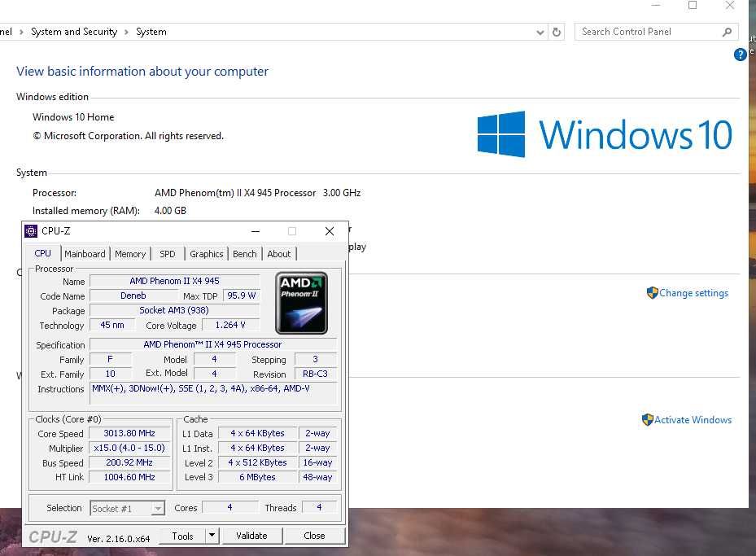The image size is (756, 556).
Task: Click the CPU-Z version 2.16.0.x64 label
Action: point(119,539)
